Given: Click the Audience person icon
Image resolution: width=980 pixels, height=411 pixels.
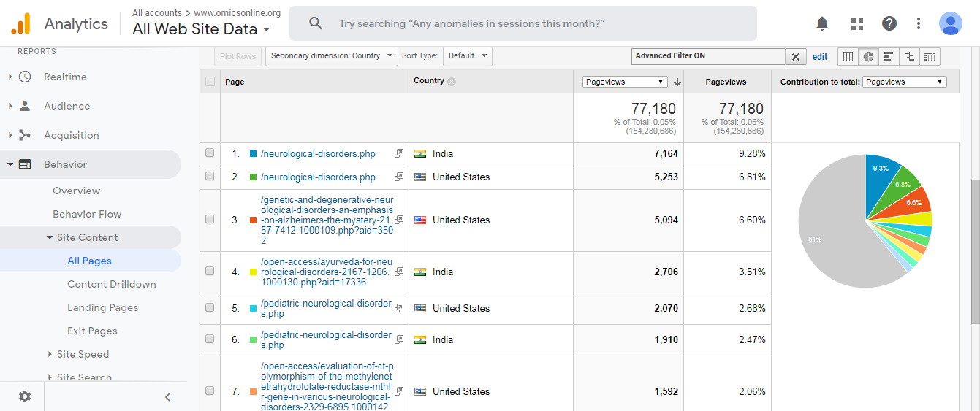Looking at the screenshot, I should pyautogui.click(x=25, y=106).
